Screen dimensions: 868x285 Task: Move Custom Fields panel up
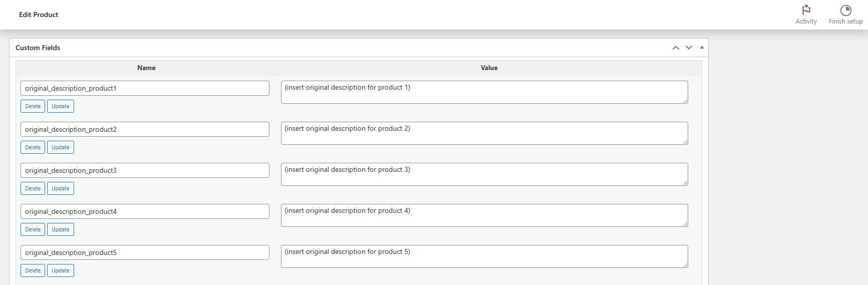click(676, 48)
